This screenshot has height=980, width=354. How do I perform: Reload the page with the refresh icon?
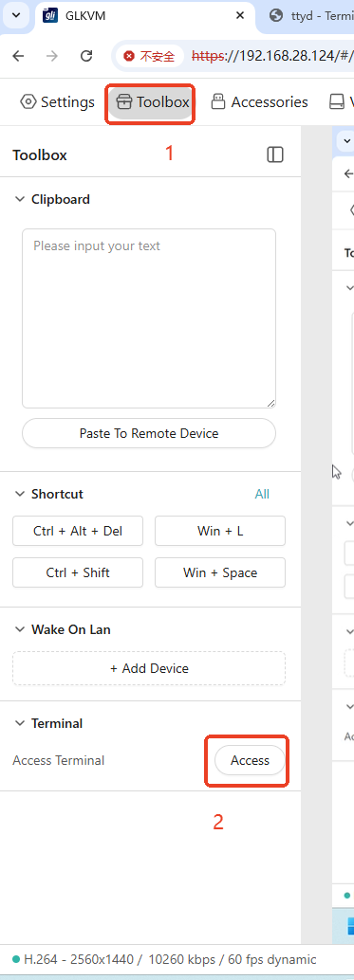[87, 56]
